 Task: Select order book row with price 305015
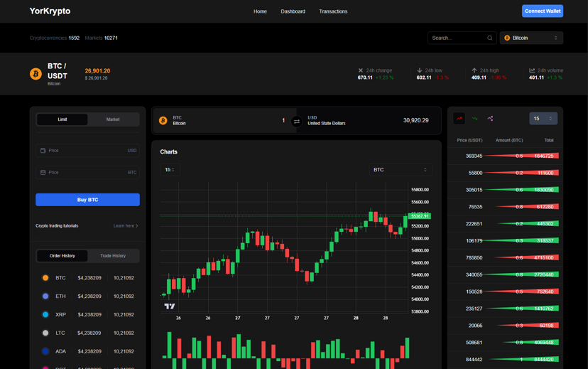pos(505,190)
